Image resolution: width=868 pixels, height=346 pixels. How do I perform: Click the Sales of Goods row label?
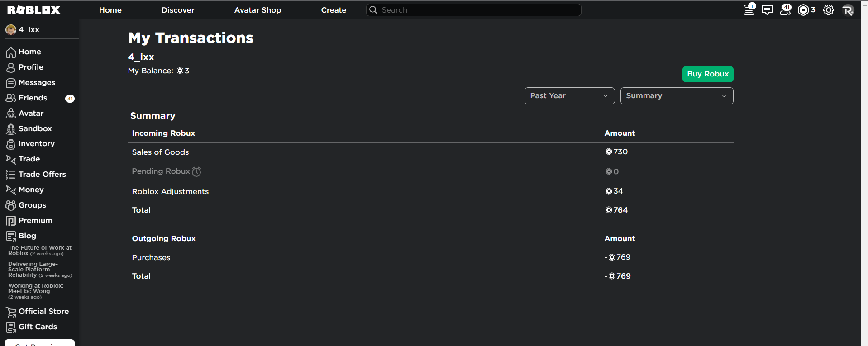click(x=160, y=152)
